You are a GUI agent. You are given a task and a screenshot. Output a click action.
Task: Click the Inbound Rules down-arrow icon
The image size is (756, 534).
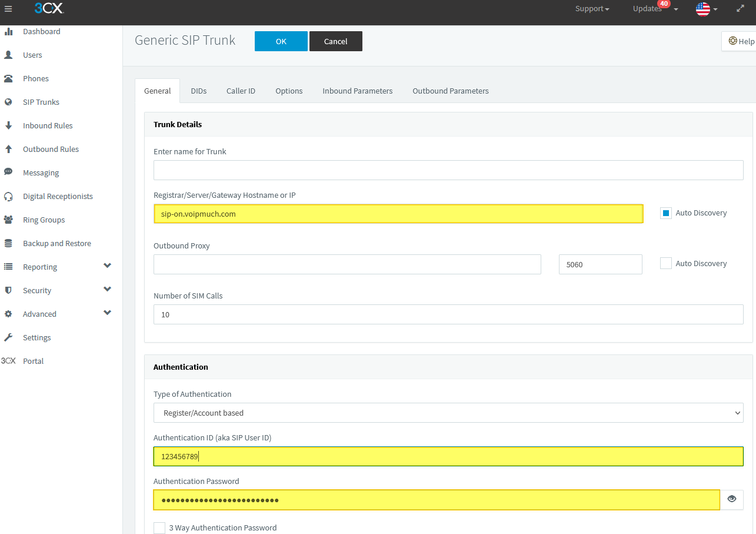9,126
